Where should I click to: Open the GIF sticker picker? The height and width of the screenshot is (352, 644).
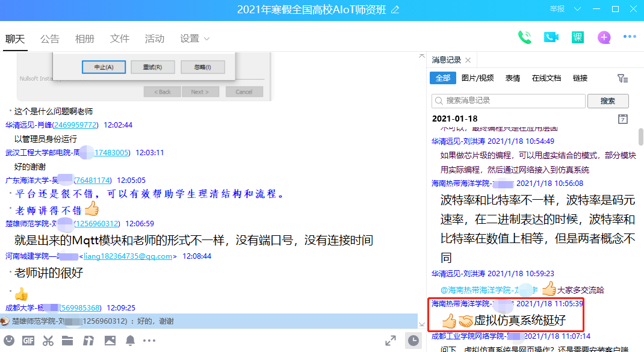(28, 341)
